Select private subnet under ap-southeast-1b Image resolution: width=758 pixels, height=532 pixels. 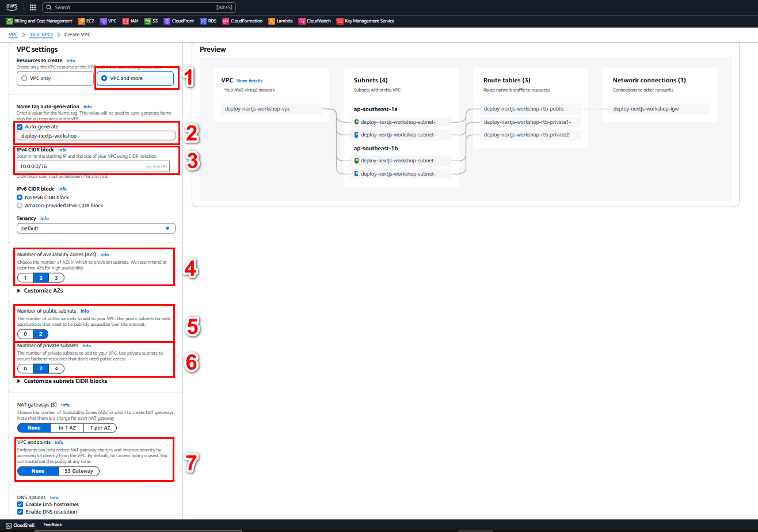tap(401, 173)
